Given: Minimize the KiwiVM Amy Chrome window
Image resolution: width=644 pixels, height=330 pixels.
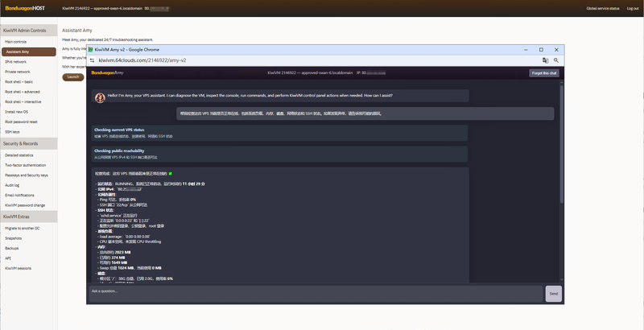Looking at the screenshot, I should pos(526,50).
